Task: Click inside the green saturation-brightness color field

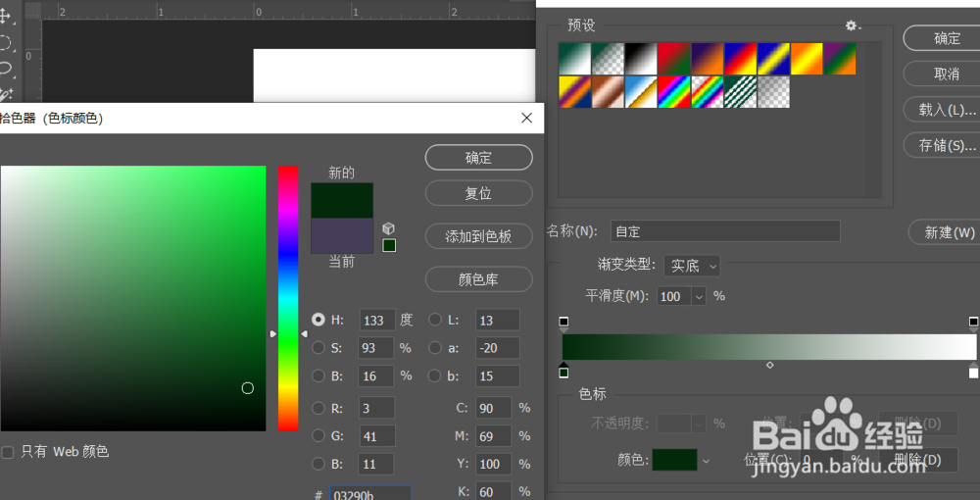Action: click(133, 298)
